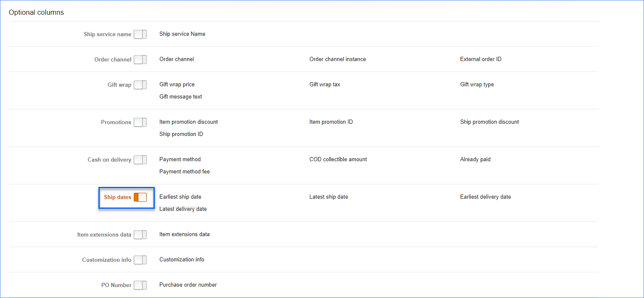The image size is (644, 298).
Task: Enable the Customization info switch
Action: [140, 260]
